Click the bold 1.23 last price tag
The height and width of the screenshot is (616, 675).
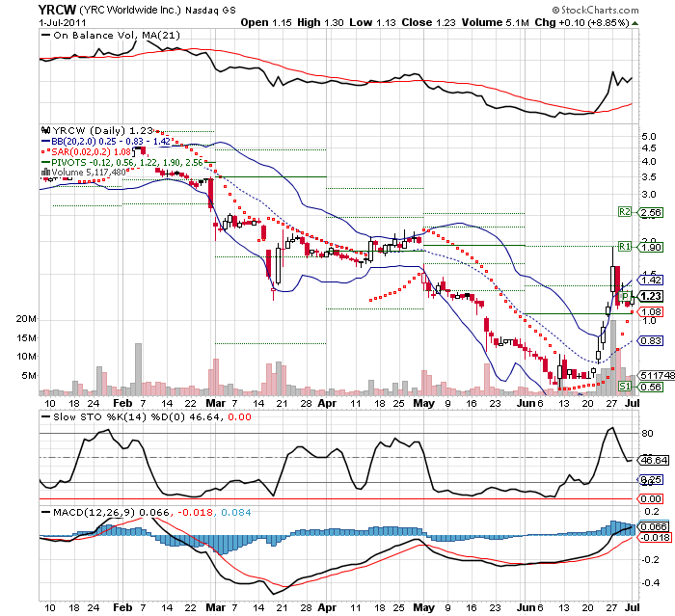click(x=651, y=296)
